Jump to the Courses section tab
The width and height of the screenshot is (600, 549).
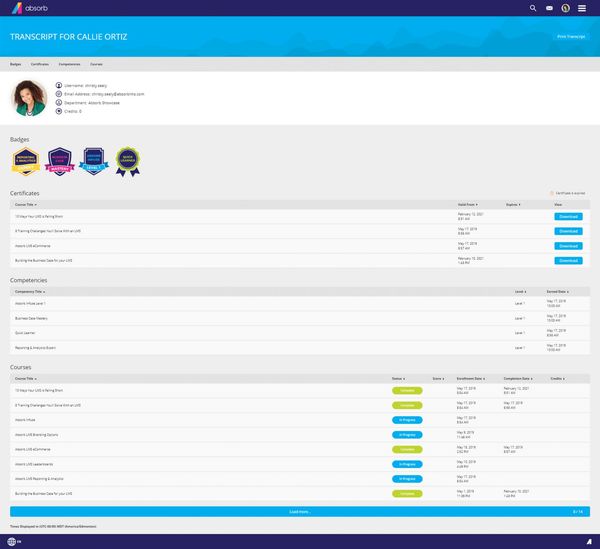[96, 64]
